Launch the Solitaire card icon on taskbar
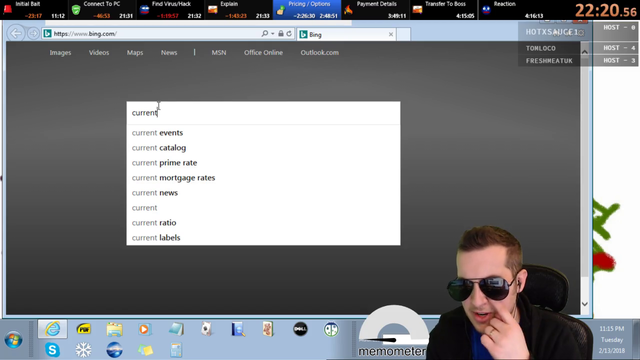640x360 pixels. click(x=207, y=329)
